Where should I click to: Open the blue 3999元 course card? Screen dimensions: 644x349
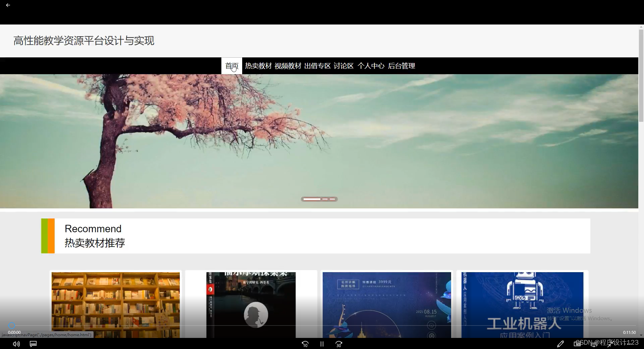click(x=387, y=305)
